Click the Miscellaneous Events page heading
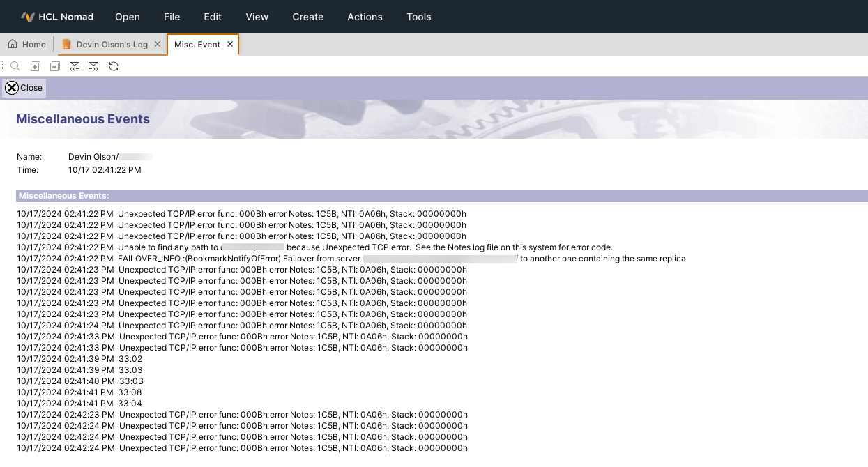Screen dimensions: 868x467 83,119
